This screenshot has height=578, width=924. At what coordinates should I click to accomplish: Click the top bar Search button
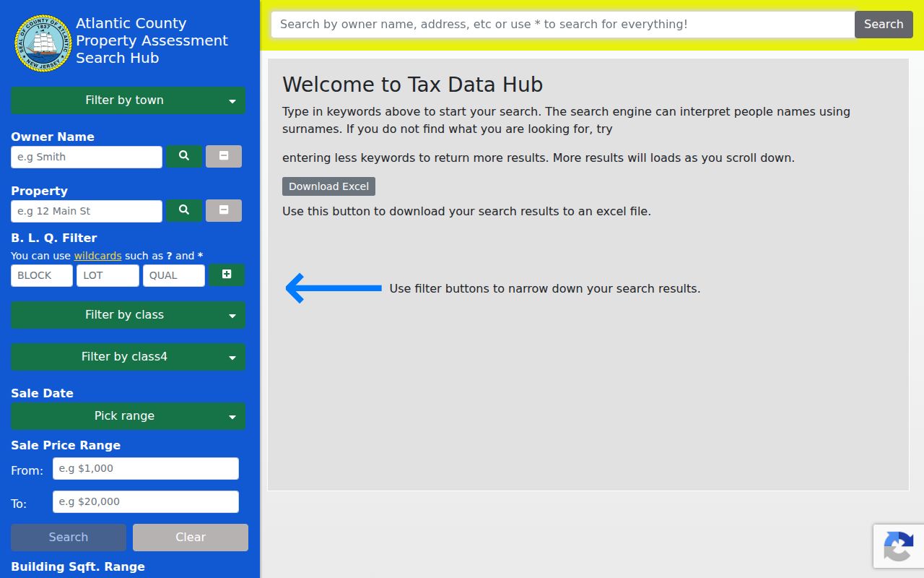click(884, 25)
